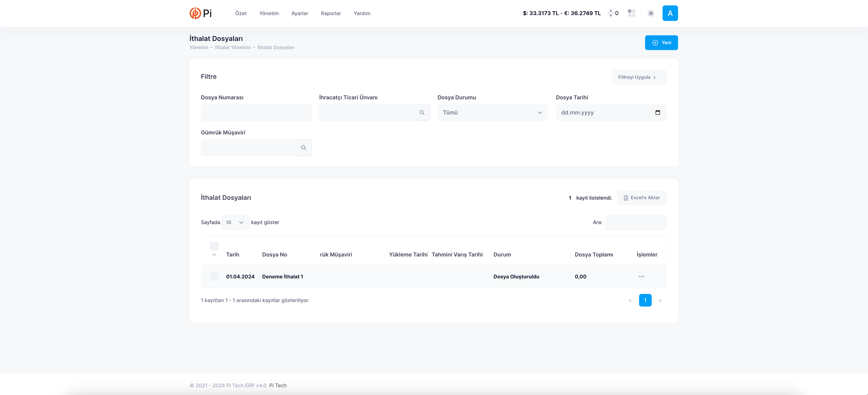Sort by the first column arrow

pyautogui.click(x=214, y=255)
